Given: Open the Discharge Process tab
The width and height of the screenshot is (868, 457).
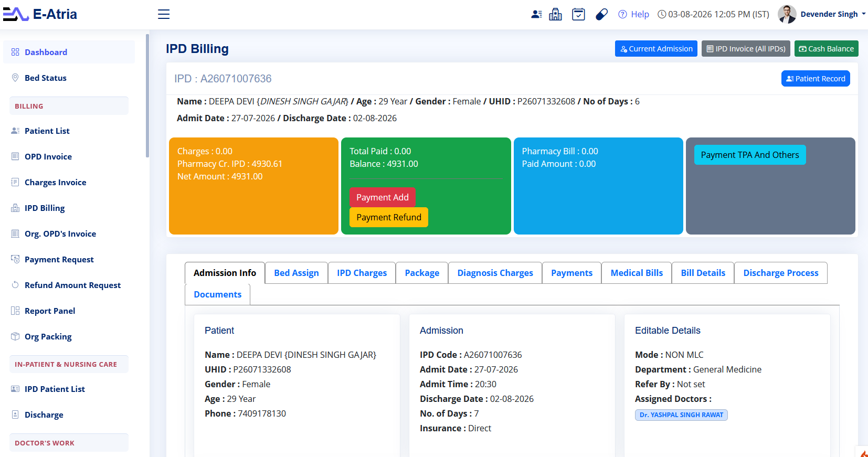Looking at the screenshot, I should pyautogui.click(x=781, y=273).
